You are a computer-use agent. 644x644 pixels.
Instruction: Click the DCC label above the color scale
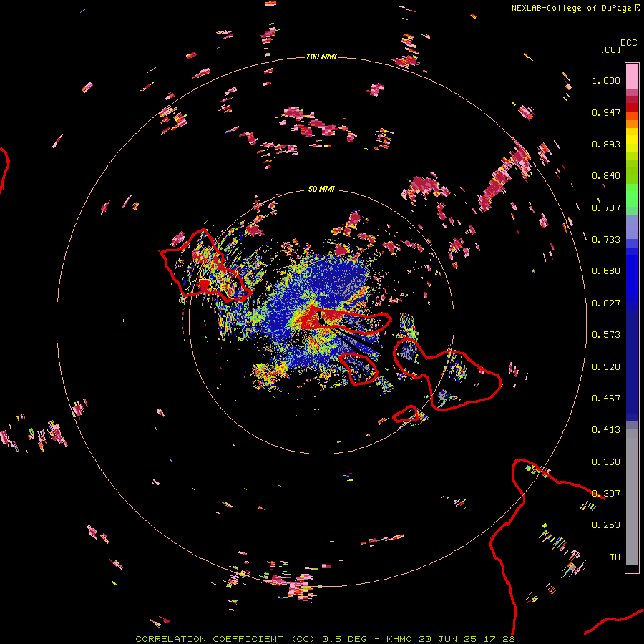(628, 43)
